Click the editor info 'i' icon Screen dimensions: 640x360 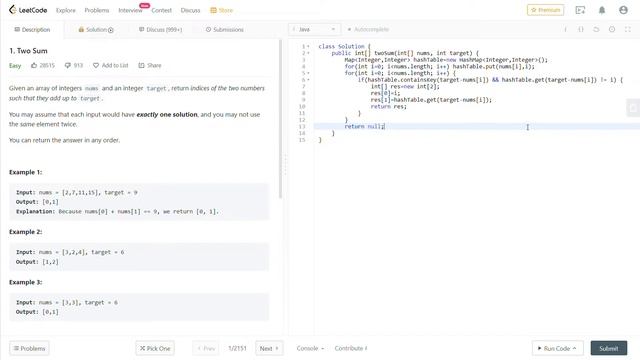565,29
